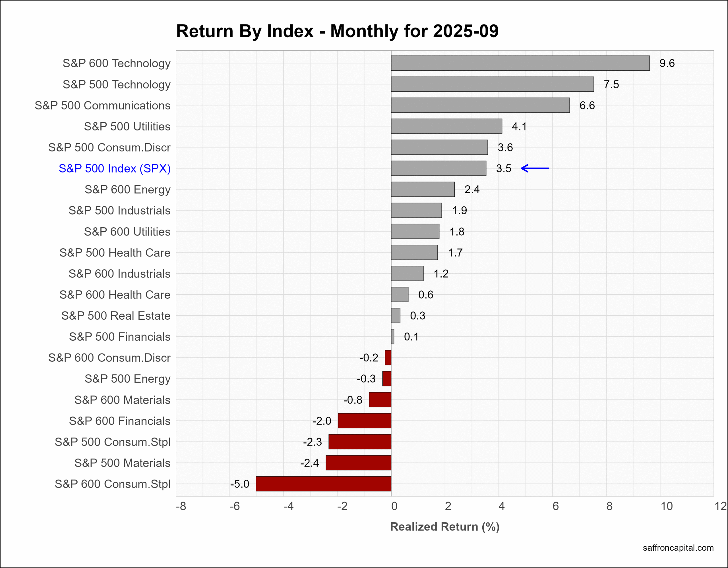Image resolution: width=728 pixels, height=568 pixels.
Task: Click the S&P 500 Health Care label
Action: coord(115,253)
